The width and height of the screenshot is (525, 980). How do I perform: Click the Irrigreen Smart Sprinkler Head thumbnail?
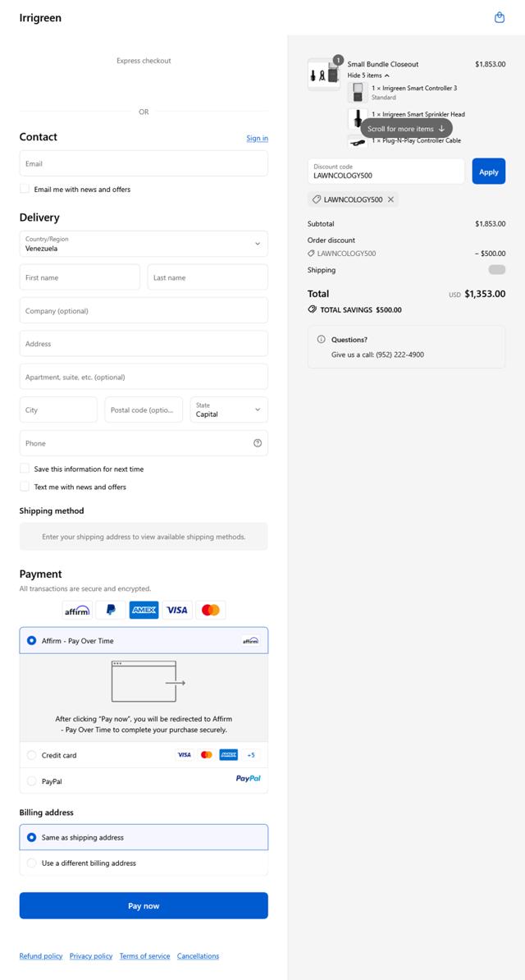point(358,118)
